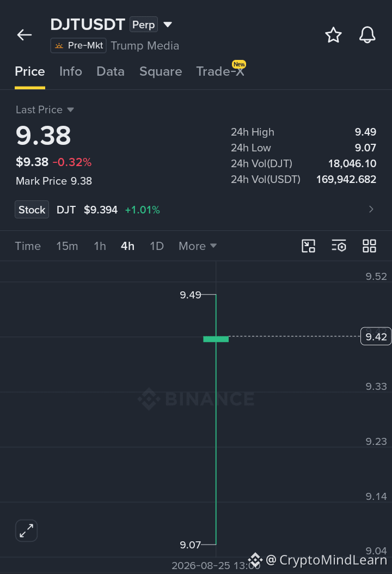
Task: Select the 1h chart interval
Action: (100, 246)
